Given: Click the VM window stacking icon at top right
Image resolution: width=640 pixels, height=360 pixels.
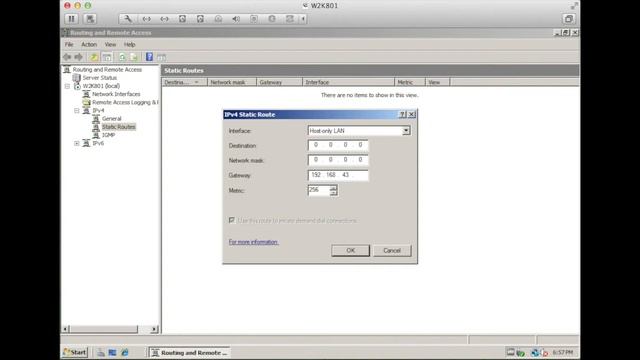Looking at the screenshot, I should coord(569,19).
